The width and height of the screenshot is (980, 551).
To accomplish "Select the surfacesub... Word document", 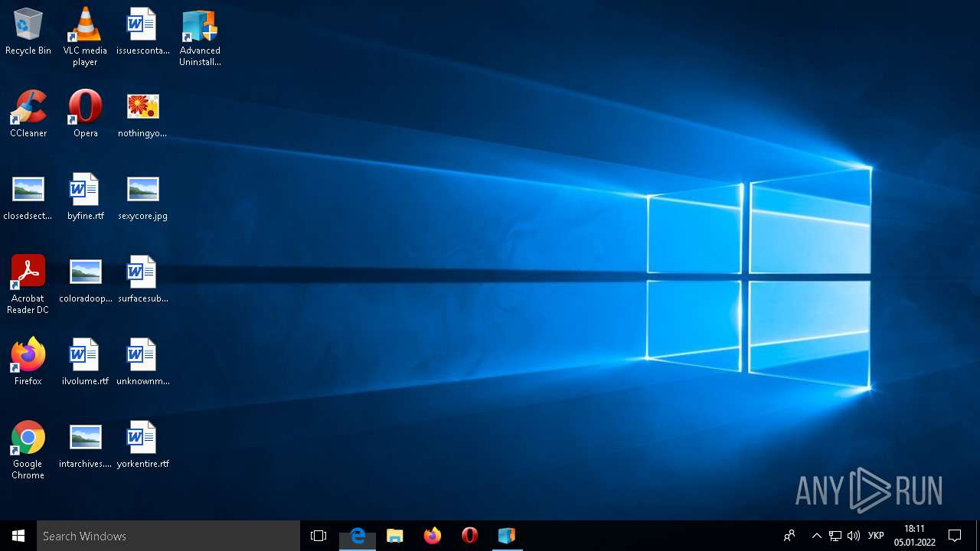I will click(x=143, y=280).
